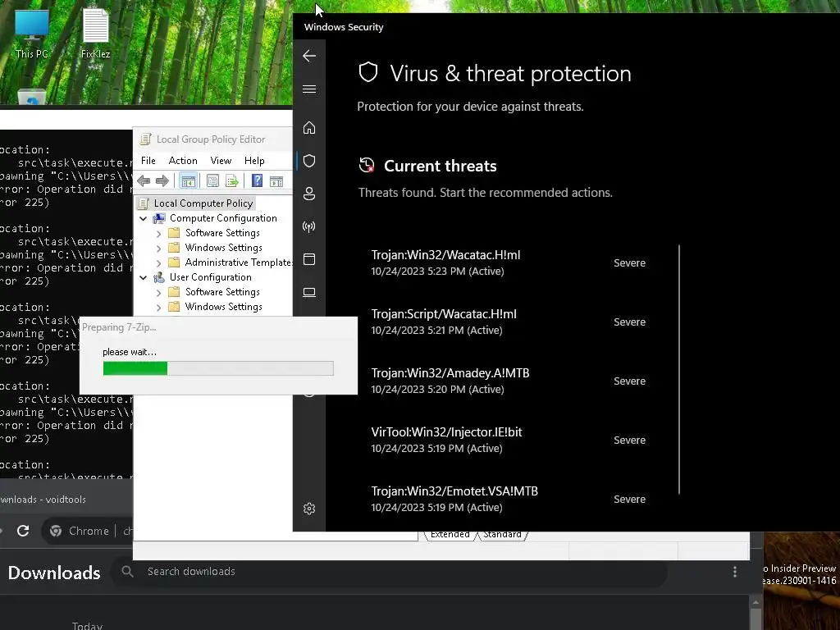Image resolution: width=840 pixels, height=630 pixels.
Task: Click Export List toolbar icon
Action: (x=232, y=181)
